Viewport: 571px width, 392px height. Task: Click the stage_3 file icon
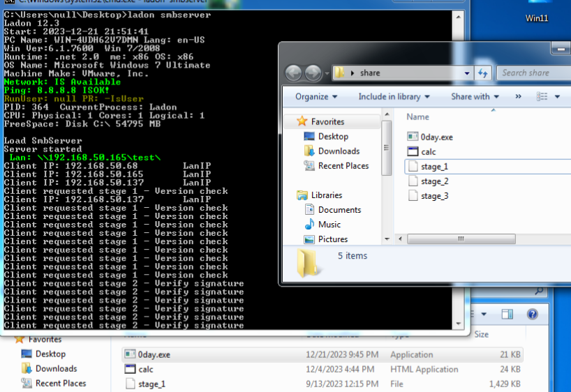coord(413,195)
